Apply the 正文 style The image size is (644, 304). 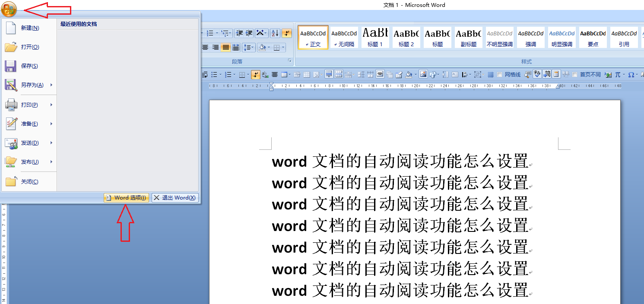[313, 37]
